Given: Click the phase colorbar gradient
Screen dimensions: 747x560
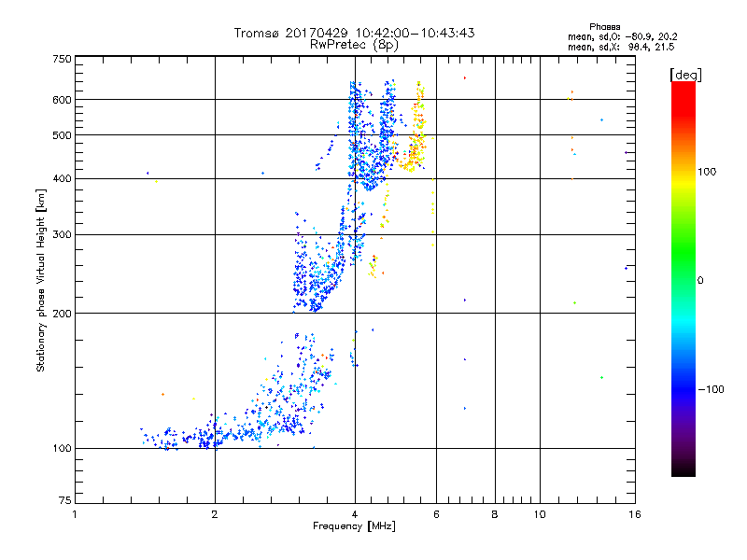Looking at the screenshot, I should tap(684, 278).
